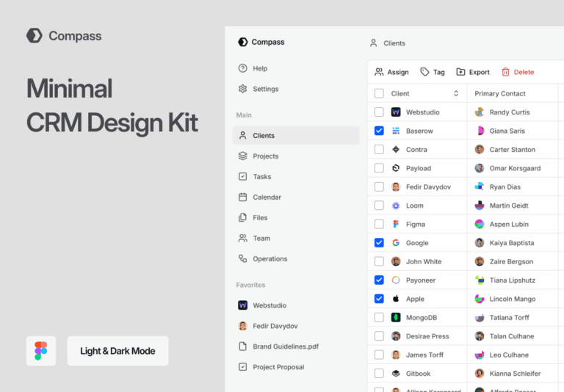Image resolution: width=564 pixels, height=392 pixels.
Task: Go to Team in the sidebar
Action: (261, 239)
